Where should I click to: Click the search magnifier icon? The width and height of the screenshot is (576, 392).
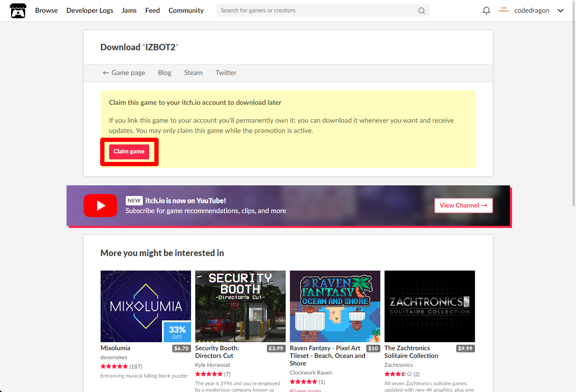click(x=422, y=11)
